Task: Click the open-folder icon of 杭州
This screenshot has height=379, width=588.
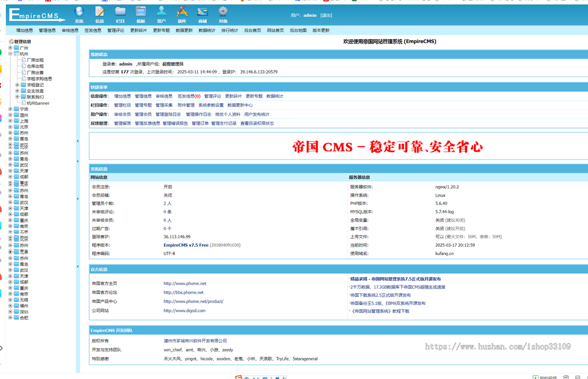Action: (x=17, y=54)
